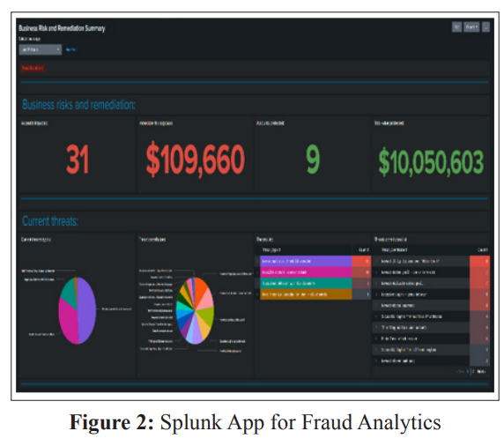Click the $10,050,603 value protected figure
Image resolution: width=504 pixels, height=446 pixels.
(431, 162)
